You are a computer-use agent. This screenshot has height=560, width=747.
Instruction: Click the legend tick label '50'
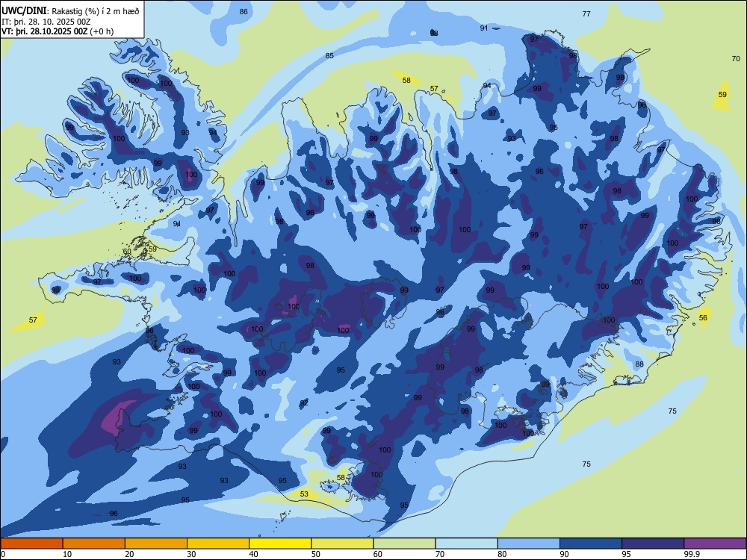tap(316, 554)
